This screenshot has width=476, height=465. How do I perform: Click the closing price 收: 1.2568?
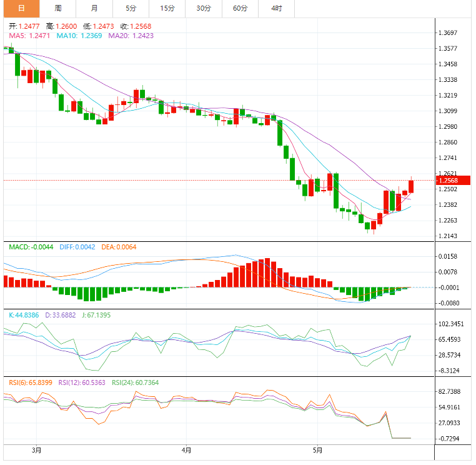136,26
